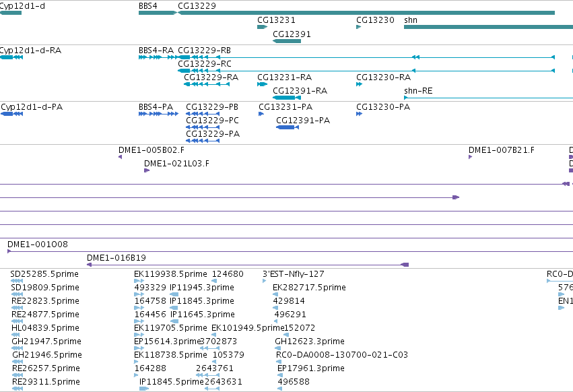Open EST GH21946.5prime
The width and height of the screenshot is (573, 392).
click(x=18, y=362)
